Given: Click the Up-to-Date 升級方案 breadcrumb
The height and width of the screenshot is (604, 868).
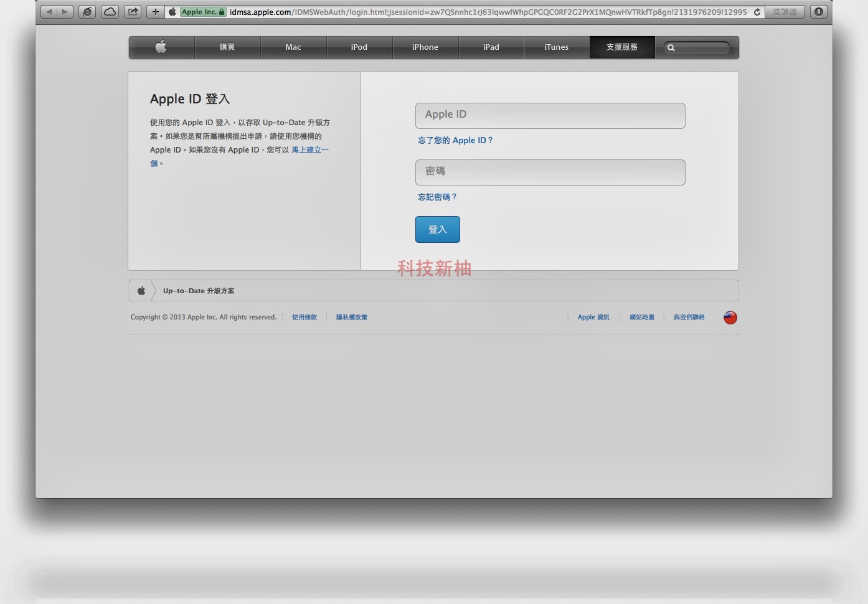Looking at the screenshot, I should (x=199, y=291).
